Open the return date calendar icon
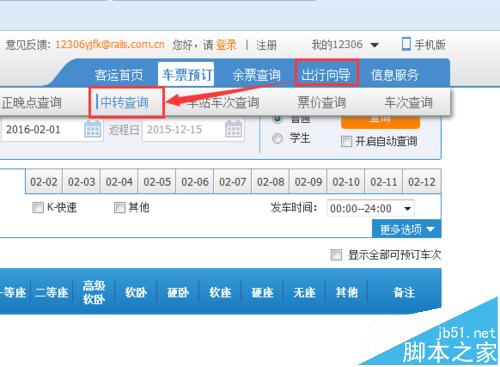Image resolution: width=500 pixels, height=367 pixels. [x=234, y=129]
